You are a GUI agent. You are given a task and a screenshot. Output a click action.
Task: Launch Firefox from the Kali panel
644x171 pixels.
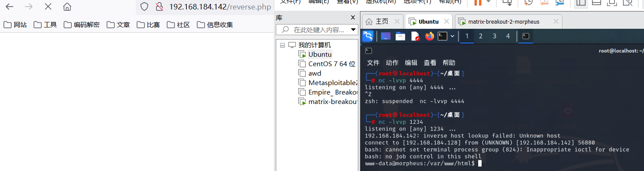tap(430, 37)
